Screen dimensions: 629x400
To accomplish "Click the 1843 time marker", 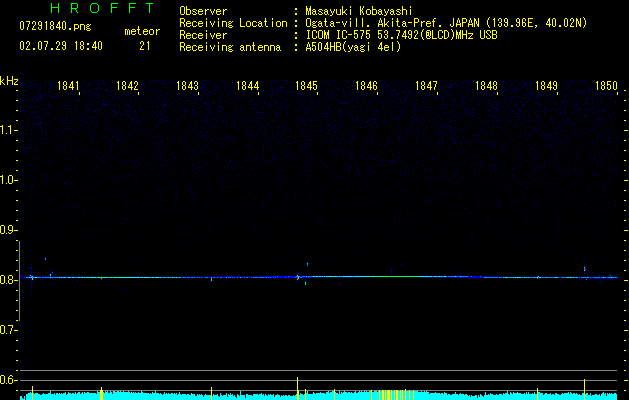I will tap(187, 86).
